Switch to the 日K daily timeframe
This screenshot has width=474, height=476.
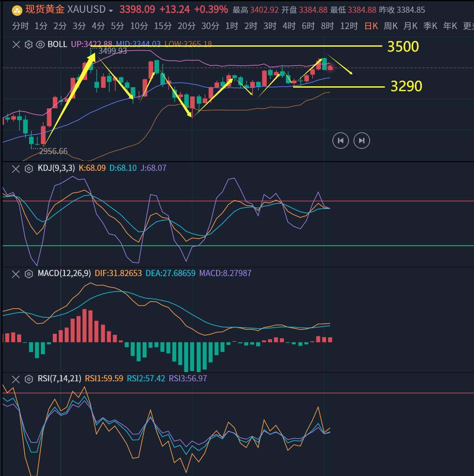pos(371,26)
